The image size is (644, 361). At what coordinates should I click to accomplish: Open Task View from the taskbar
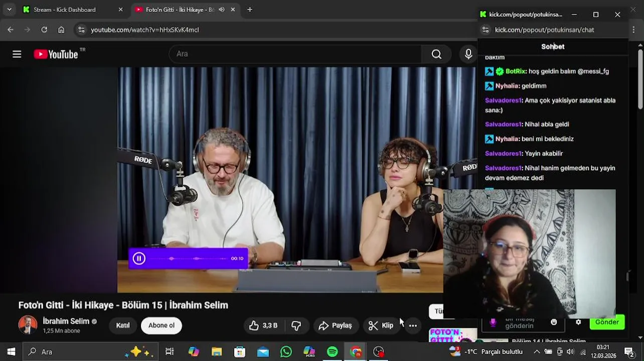[x=170, y=351]
